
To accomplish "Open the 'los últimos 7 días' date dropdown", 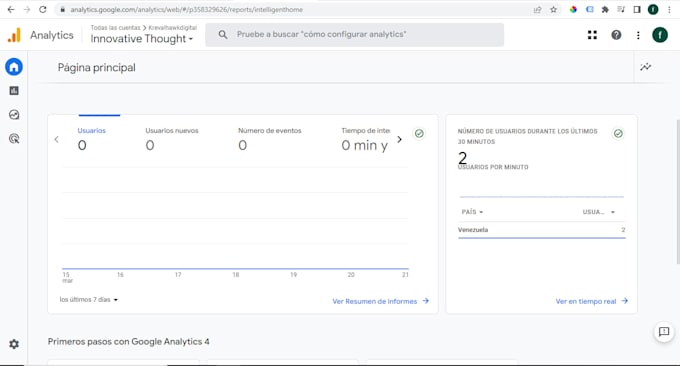I will point(89,300).
